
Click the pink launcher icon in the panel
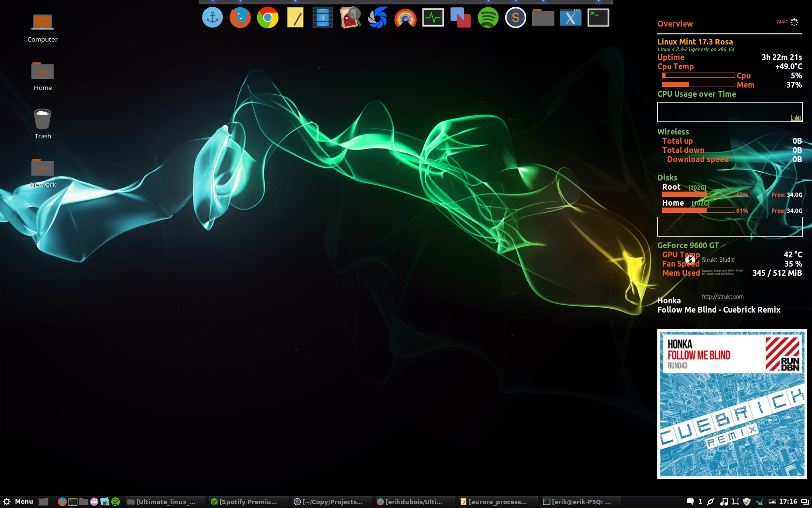[x=94, y=502]
